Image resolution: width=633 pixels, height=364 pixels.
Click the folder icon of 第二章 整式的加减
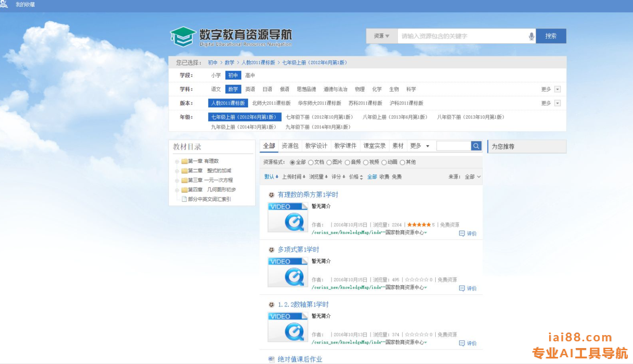(184, 171)
